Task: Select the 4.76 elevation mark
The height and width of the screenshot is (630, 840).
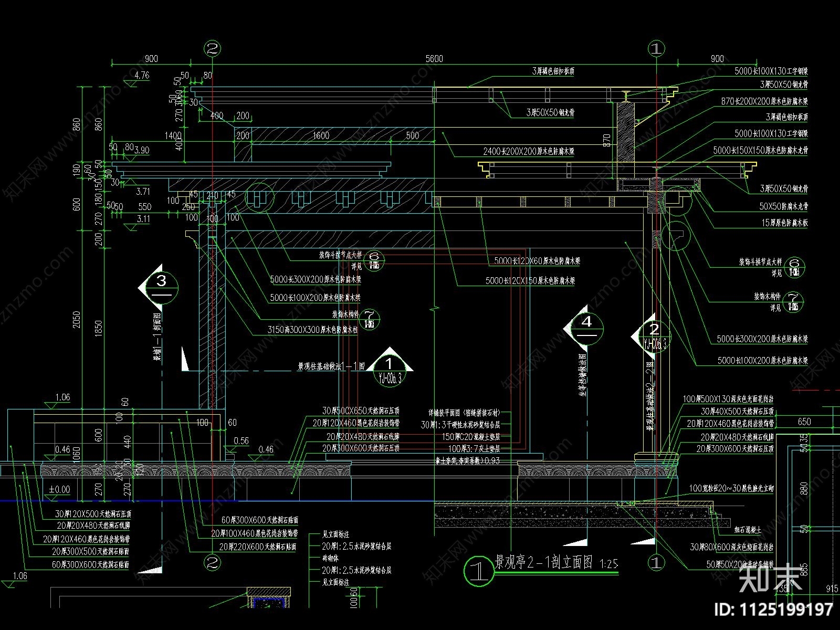Action: pyautogui.click(x=142, y=75)
